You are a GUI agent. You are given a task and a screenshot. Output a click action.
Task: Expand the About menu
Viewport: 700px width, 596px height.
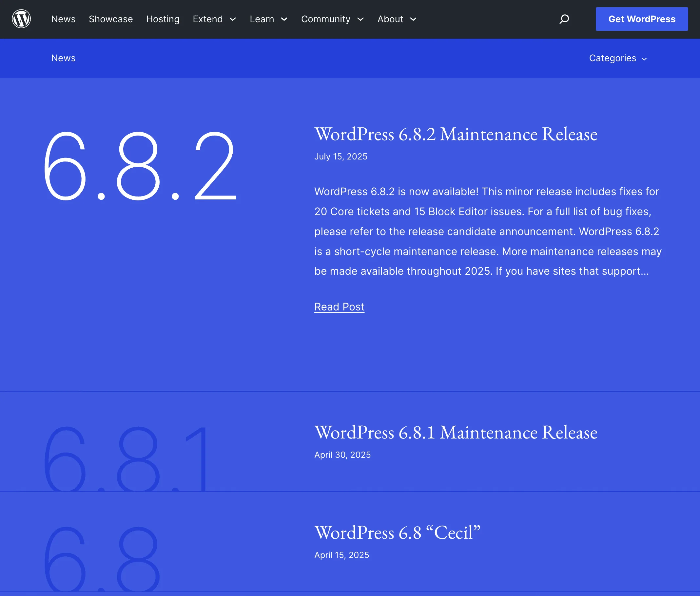(390, 19)
